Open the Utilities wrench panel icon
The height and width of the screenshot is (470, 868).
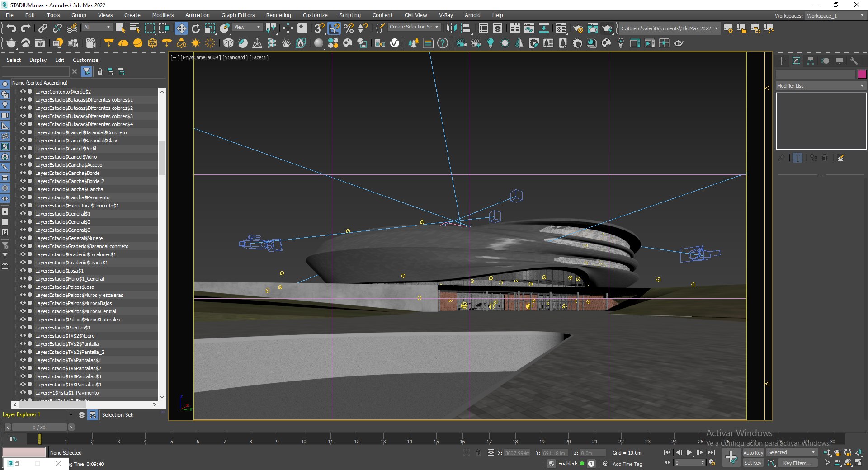854,61
